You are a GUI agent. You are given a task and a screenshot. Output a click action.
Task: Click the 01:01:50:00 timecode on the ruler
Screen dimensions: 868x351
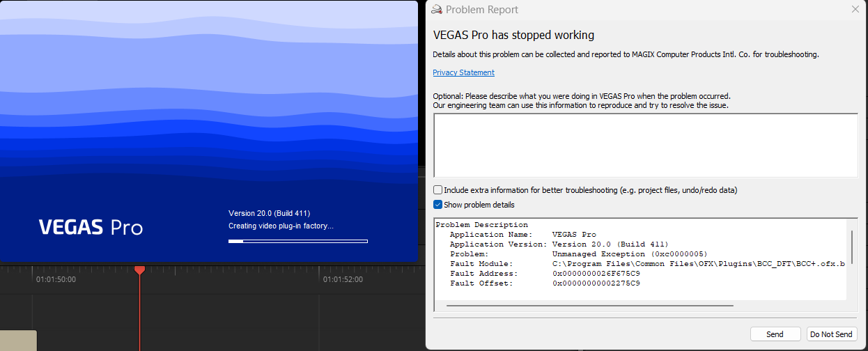click(x=56, y=279)
